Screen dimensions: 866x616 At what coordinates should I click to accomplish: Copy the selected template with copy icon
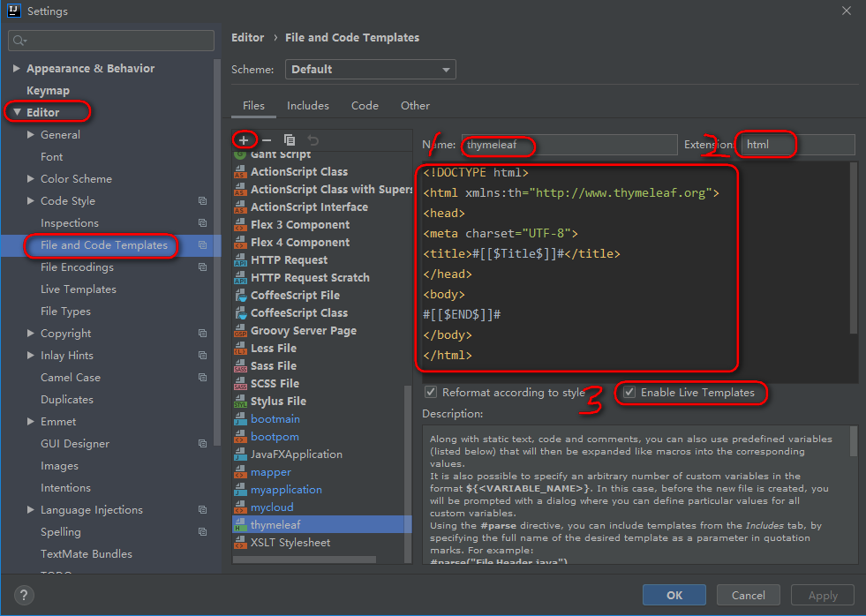click(x=290, y=140)
